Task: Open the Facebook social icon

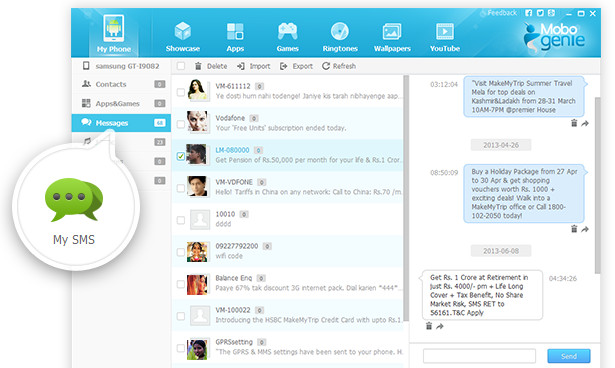Action: pos(529,13)
